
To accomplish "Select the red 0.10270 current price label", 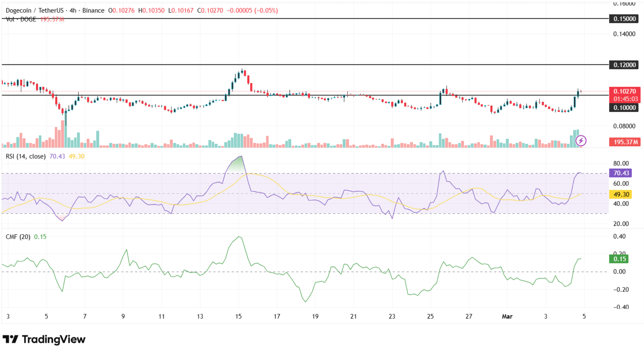I will (x=624, y=91).
